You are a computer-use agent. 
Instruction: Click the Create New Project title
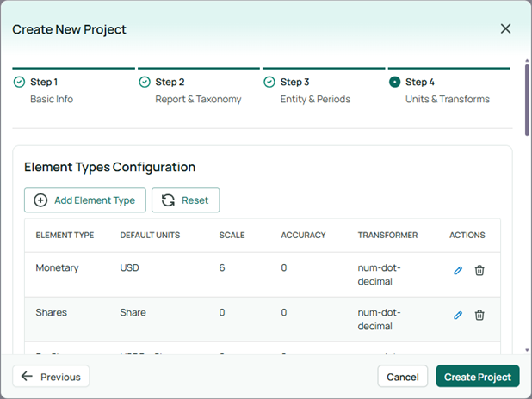pos(69,29)
